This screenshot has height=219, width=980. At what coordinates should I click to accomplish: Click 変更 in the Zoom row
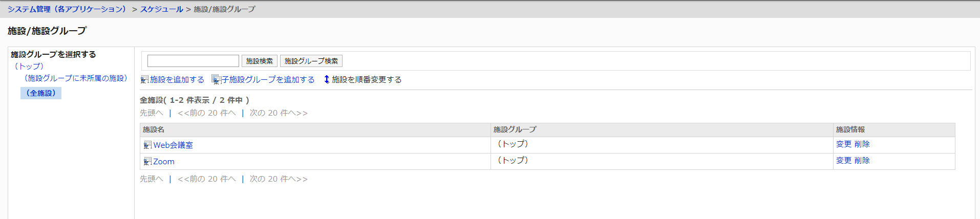click(843, 161)
